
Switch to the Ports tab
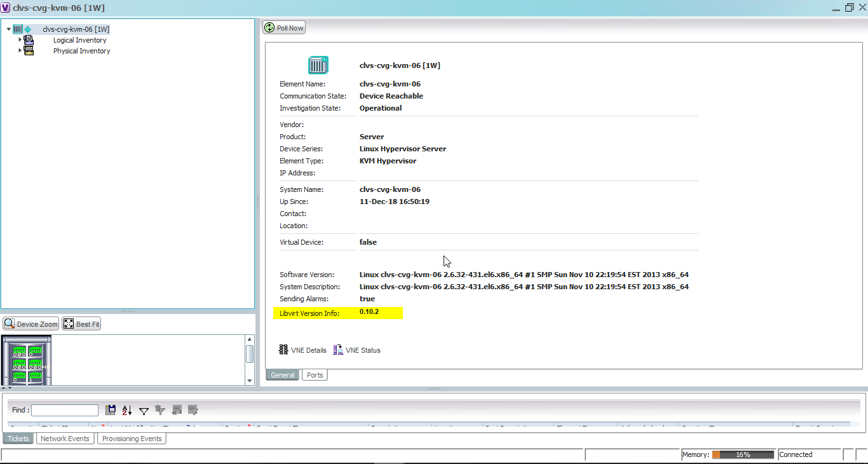click(315, 374)
